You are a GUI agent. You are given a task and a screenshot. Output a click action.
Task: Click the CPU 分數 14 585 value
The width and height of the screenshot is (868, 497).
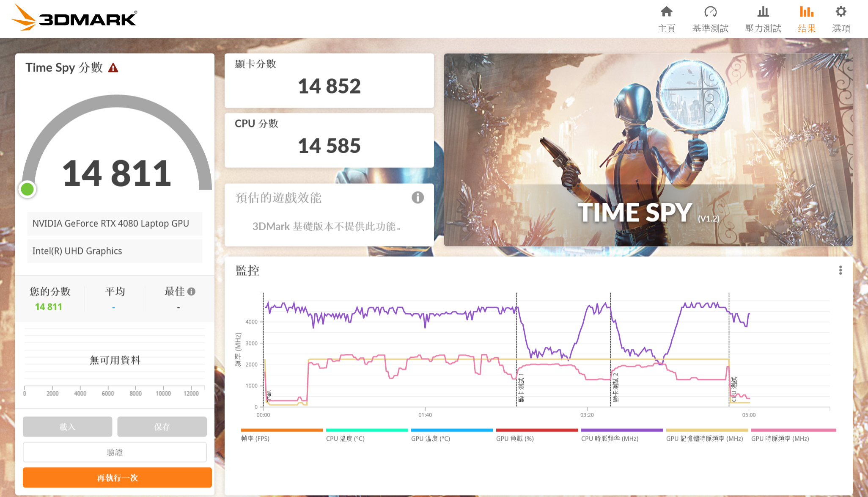point(329,146)
